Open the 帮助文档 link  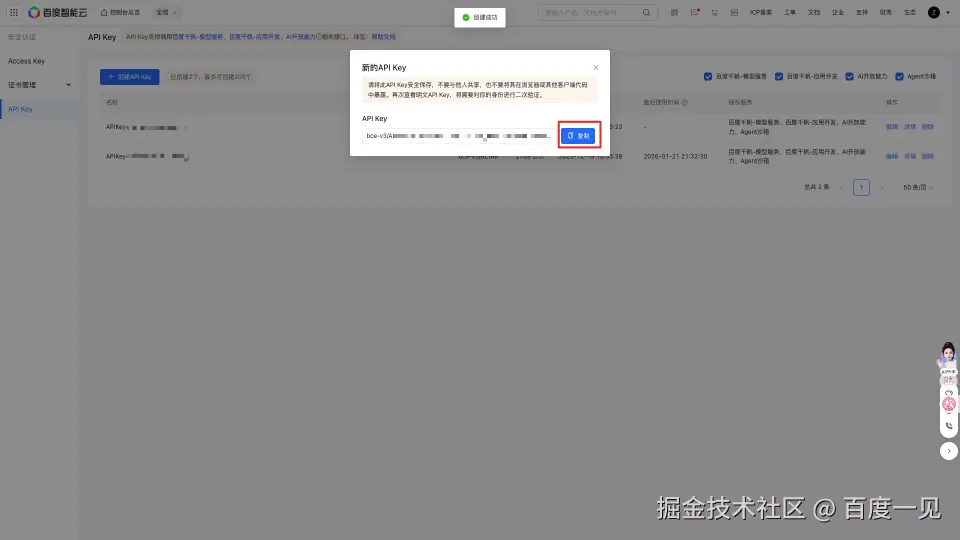tap(383, 37)
